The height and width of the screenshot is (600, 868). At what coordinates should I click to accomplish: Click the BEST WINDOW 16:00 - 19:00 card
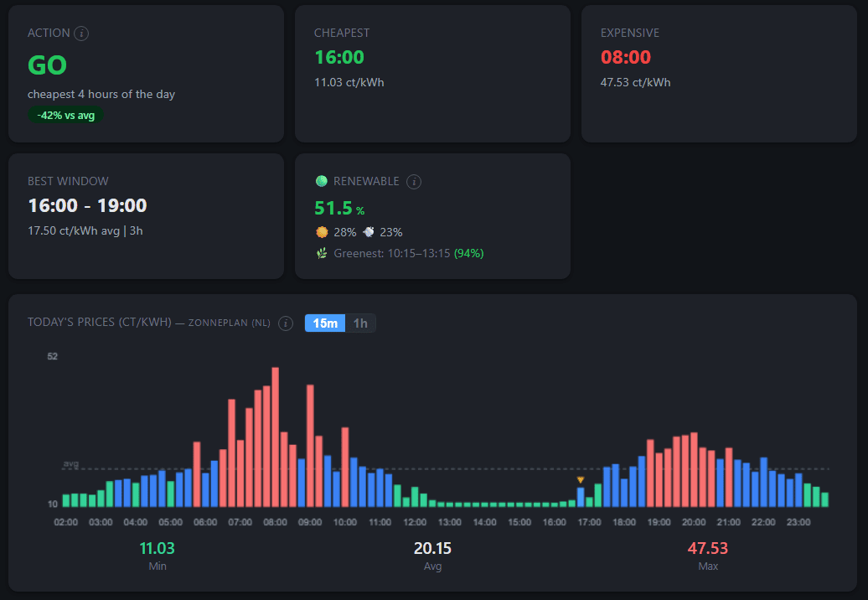tap(146, 215)
